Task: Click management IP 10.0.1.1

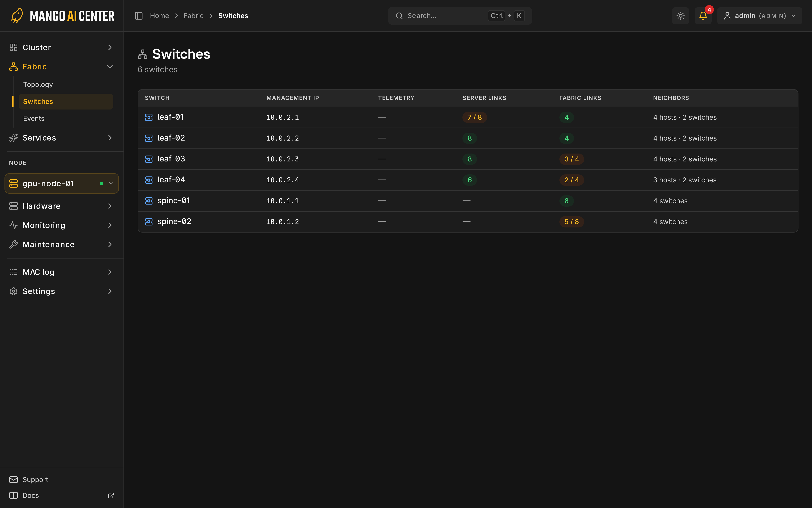Action: 283,201
